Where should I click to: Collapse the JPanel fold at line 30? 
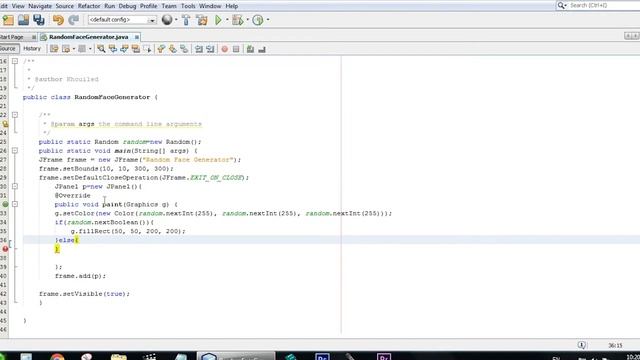click(x=15, y=186)
